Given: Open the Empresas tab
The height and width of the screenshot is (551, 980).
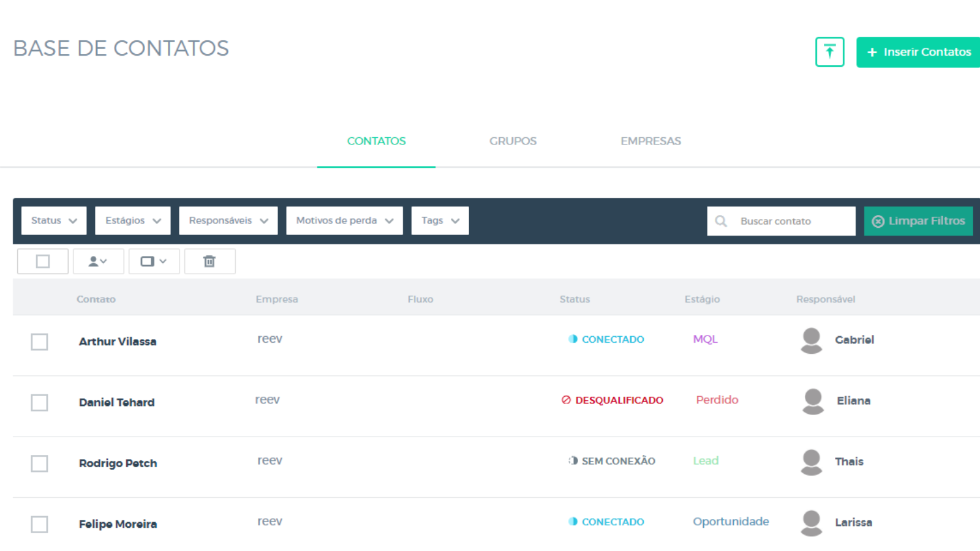Looking at the screenshot, I should (x=650, y=141).
